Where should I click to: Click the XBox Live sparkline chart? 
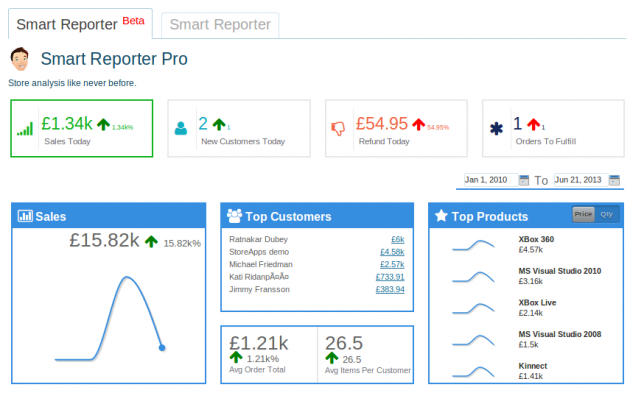[473, 309]
